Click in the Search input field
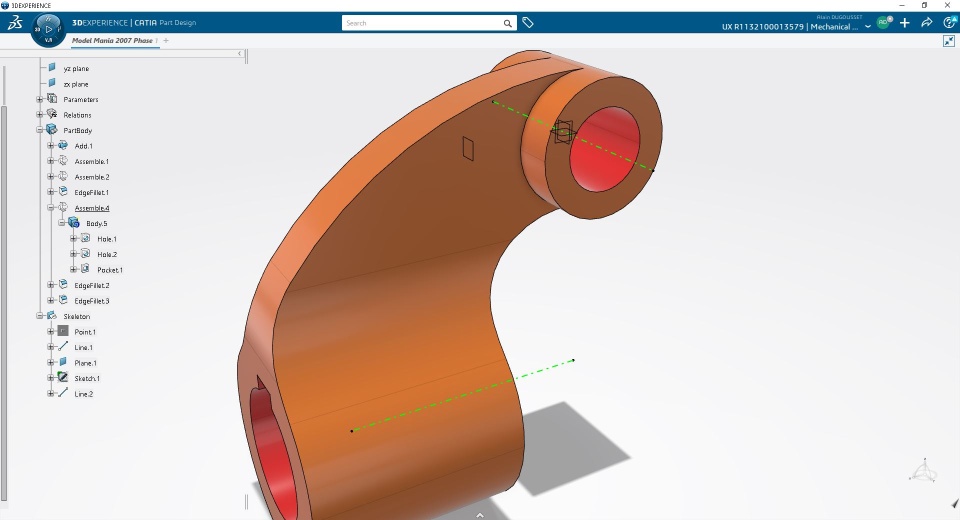The width and height of the screenshot is (960, 520). tap(423, 23)
